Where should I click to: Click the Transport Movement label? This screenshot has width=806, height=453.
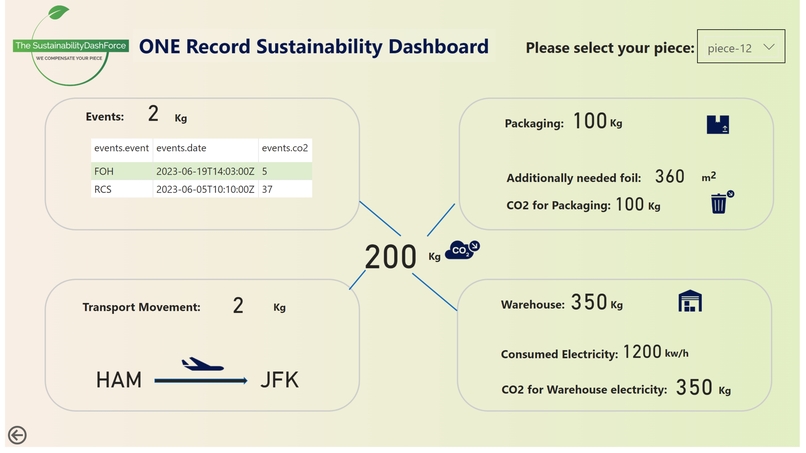pyautogui.click(x=141, y=307)
